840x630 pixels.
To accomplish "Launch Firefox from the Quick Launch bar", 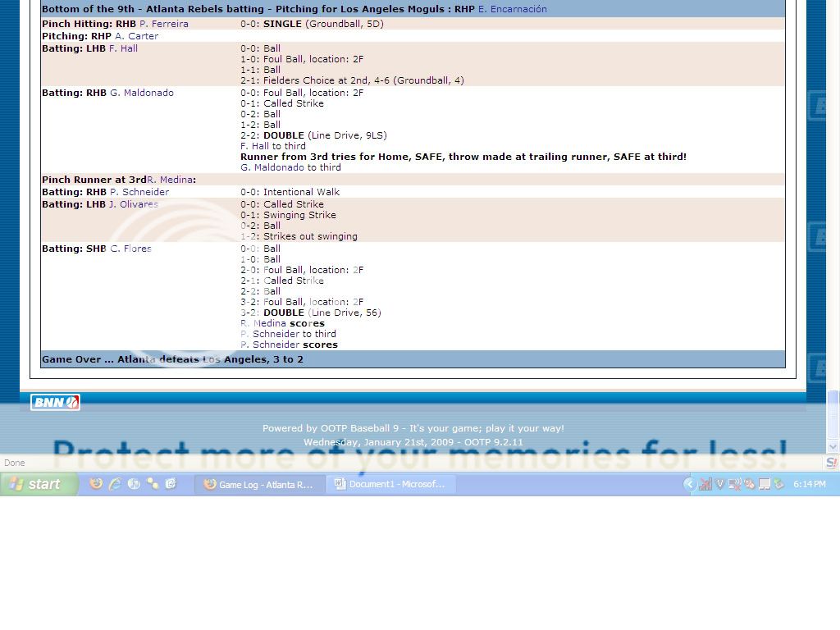I will [x=96, y=483].
